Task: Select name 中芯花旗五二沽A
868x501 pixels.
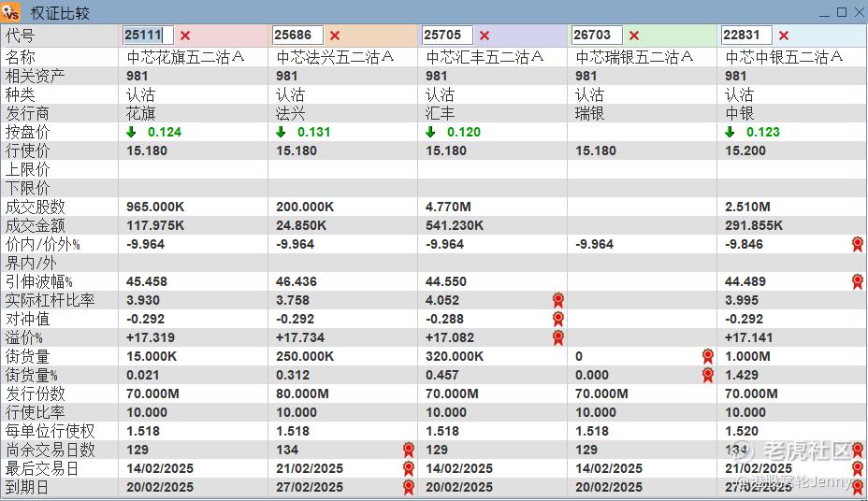Action: (185, 57)
